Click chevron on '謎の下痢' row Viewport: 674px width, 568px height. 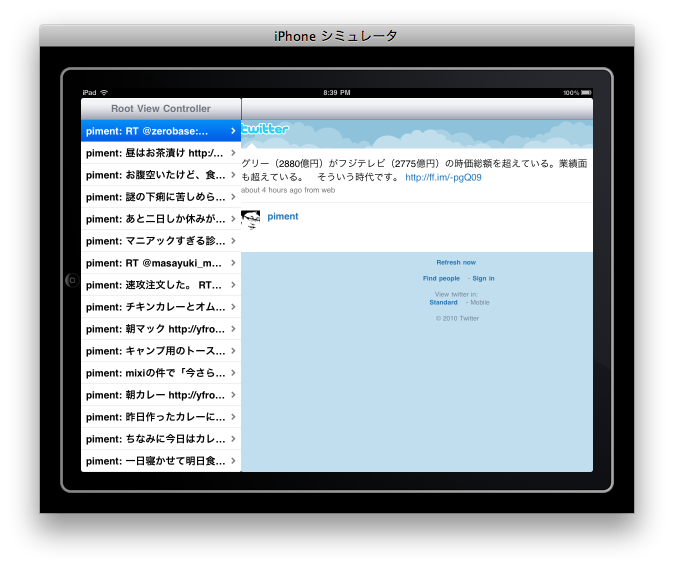click(233, 196)
